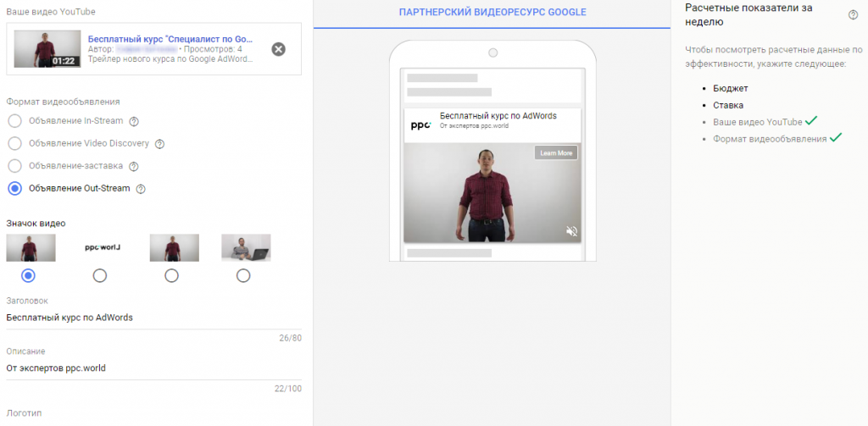The height and width of the screenshot is (426, 868).
Task: Select Объявление Out-Stream radio button
Action: [x=15, y=189]
